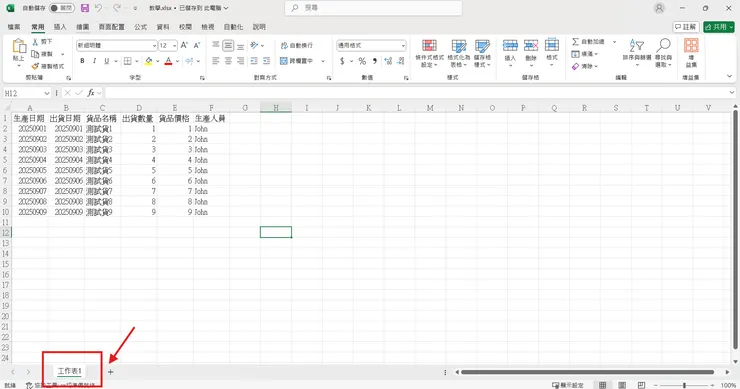
Task: Apply the yellow fill color bucket
Action: (x=149, y=61)
